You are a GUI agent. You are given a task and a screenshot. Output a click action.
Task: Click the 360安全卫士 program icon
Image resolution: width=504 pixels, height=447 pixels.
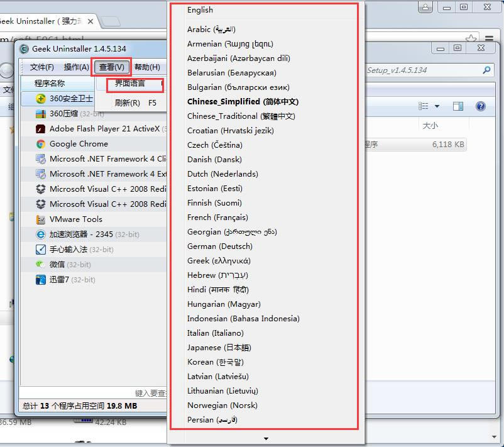click(40, 99)
